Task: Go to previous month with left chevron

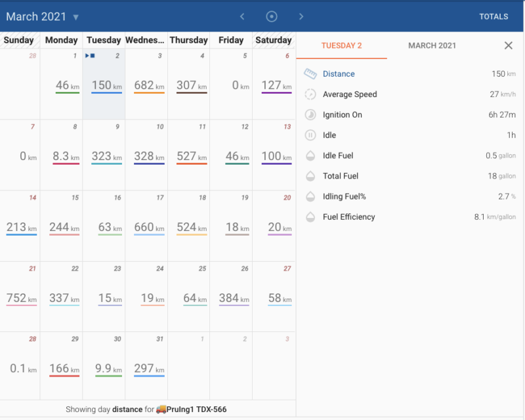Action: 242,16
